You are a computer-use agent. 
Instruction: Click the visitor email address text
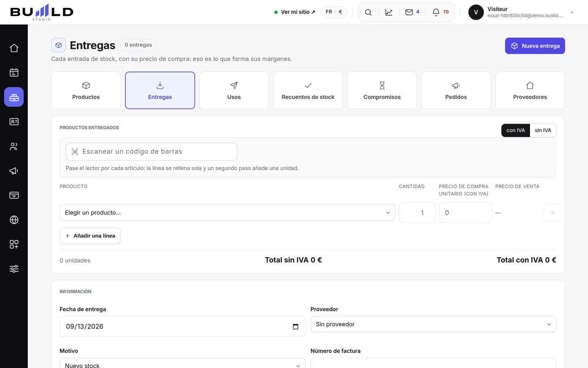click(526, 16)
